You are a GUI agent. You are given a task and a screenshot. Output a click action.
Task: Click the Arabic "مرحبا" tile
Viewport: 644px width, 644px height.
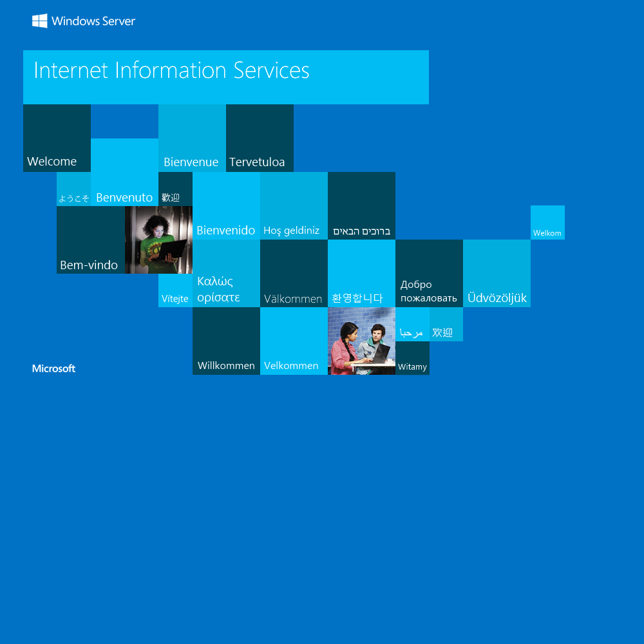coord(412,324)
